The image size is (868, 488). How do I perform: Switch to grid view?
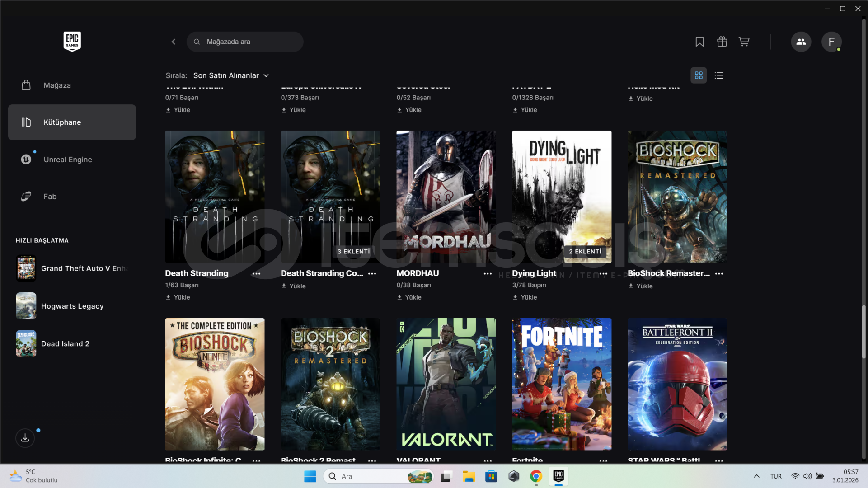(x=698, y=75)
